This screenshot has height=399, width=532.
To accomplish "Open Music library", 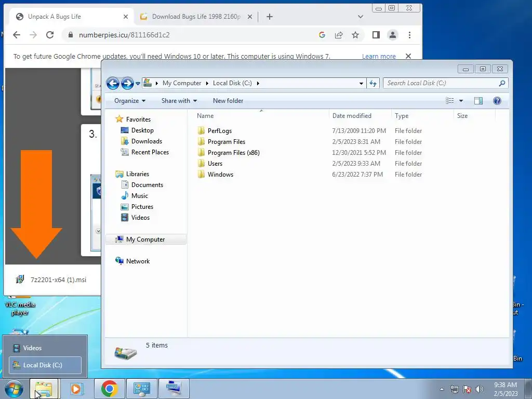I will [139, 196].
